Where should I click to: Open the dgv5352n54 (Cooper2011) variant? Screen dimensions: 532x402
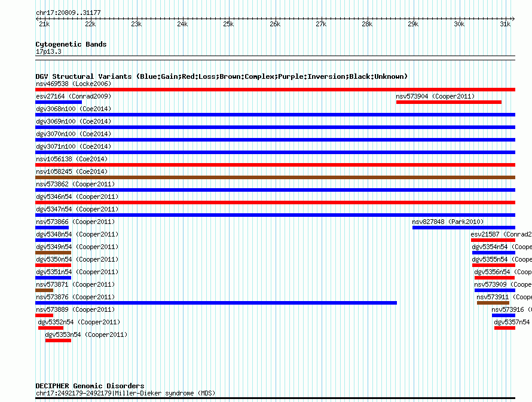(x=51, y=328)
